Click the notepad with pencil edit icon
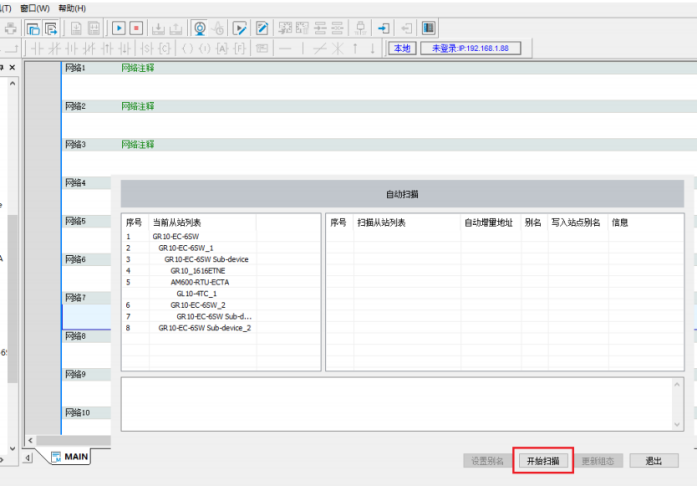698x486 pixels. (x=262, y=28)
